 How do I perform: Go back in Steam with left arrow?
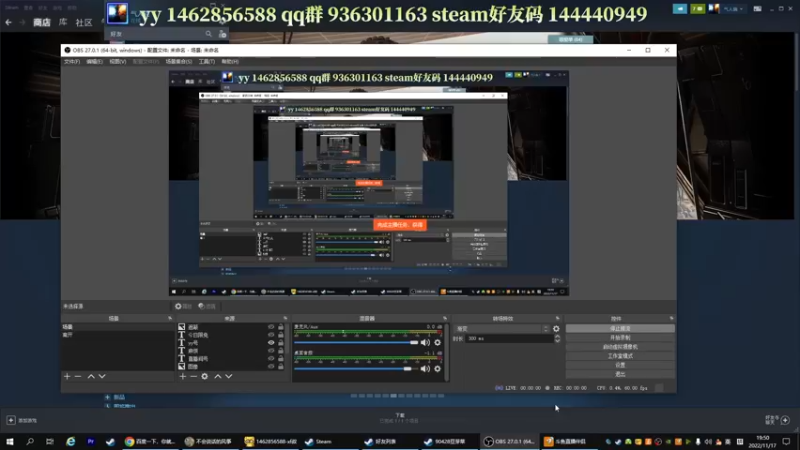[8, 22]
